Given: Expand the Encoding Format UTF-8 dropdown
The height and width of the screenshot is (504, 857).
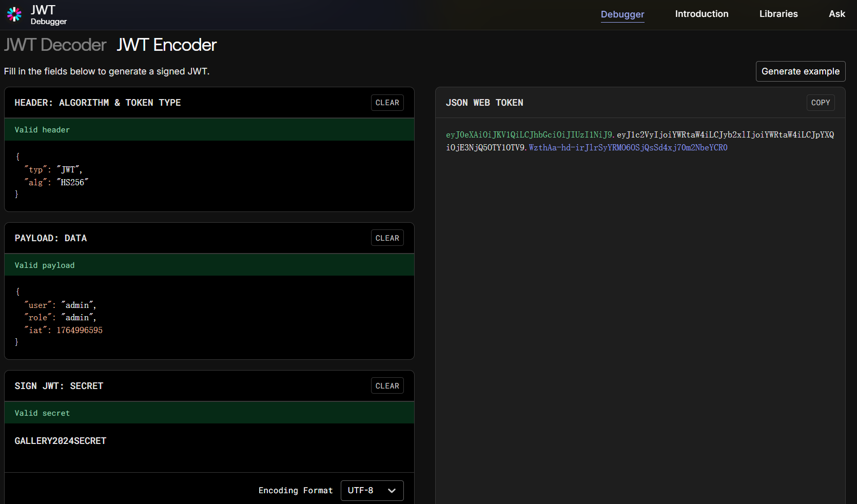Looking at the screenshot, I should click(372, 491).
